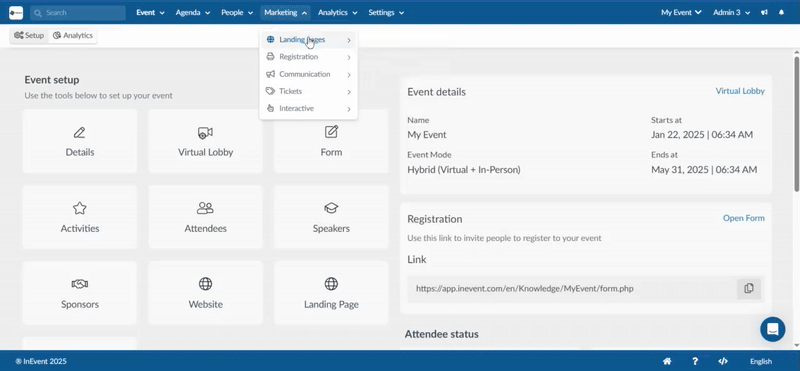Click inside the Search field
Viewport: 800px width, 371px height.
point(78,13)
